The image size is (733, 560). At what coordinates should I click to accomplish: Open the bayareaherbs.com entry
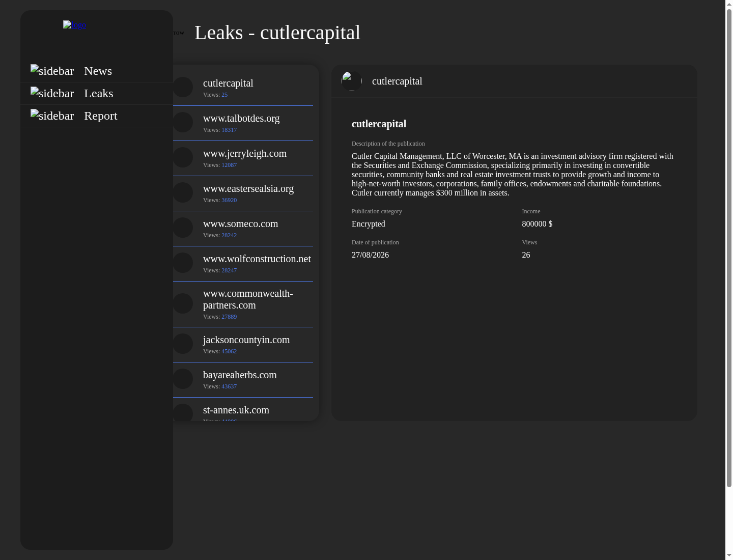pos(243,380)
